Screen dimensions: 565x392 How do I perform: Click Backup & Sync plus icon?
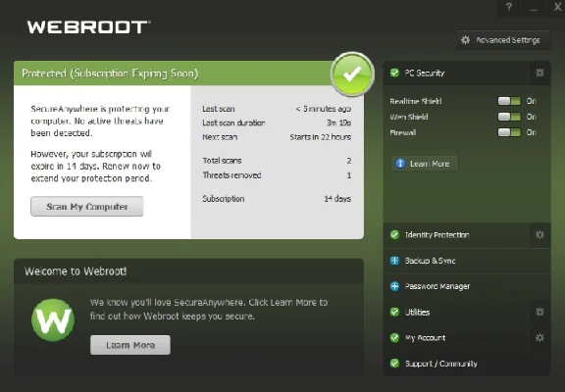coord(394,261)
